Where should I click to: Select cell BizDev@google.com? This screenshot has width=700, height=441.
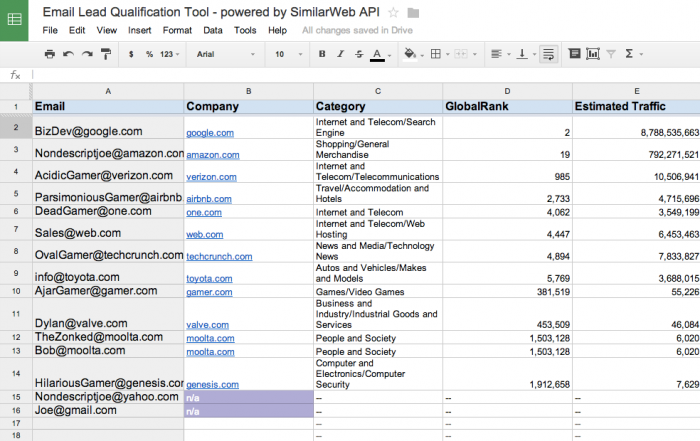(x=108, y=127)
